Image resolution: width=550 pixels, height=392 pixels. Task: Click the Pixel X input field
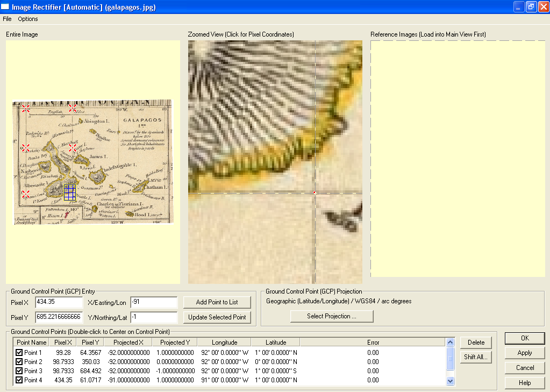(x=59, y=302)
